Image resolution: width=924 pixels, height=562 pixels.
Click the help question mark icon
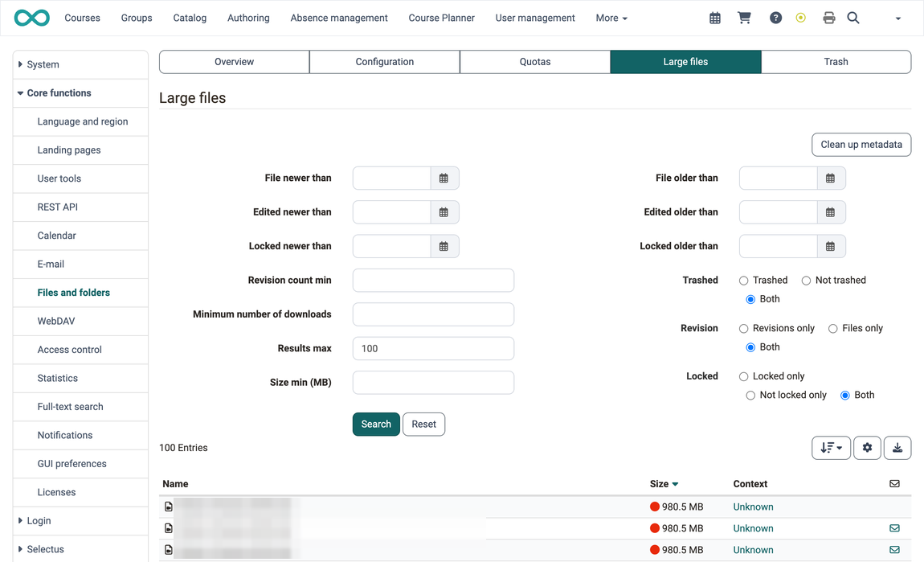click(x=775, y=18)
